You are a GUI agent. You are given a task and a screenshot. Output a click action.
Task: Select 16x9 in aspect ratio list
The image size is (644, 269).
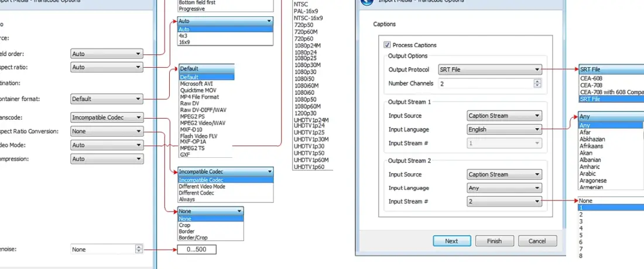click(x=184, y=42)
